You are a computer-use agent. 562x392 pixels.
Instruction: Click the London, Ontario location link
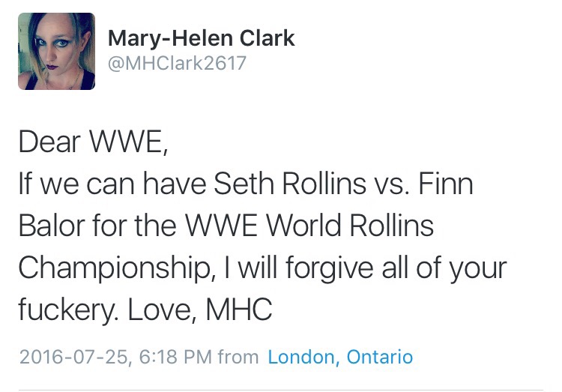click(x=340, y=357)
